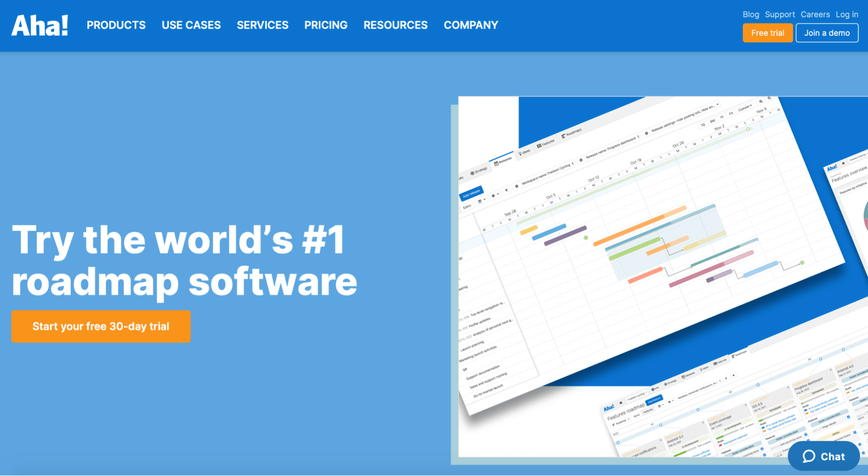The height and width of the screenshot is (476, 868).
Task: Click the long orange Gantt bar
Action: 634,227
